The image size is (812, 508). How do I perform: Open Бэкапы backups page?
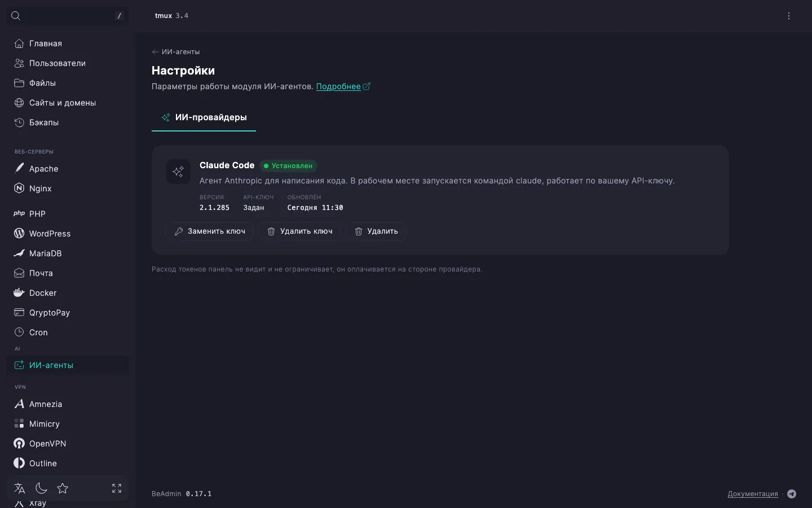68,122
